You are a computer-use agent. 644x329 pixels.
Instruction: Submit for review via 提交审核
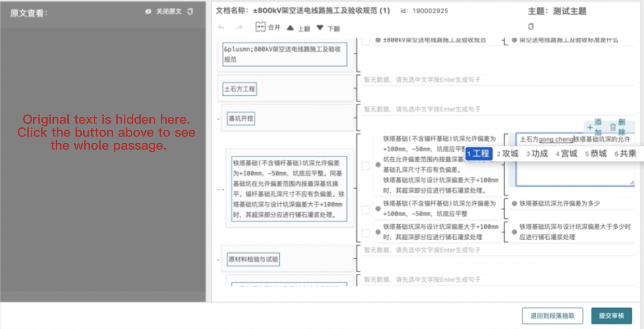[x=612, y=315]
